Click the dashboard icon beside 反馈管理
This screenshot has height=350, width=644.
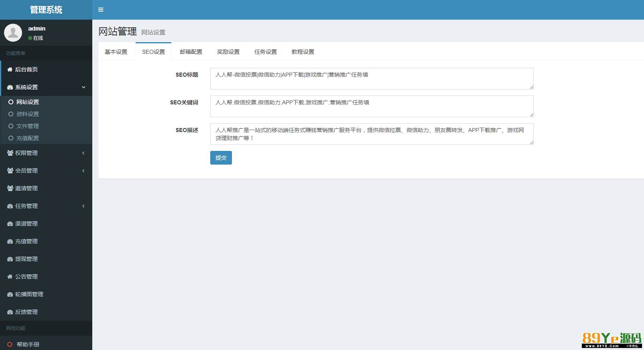coord(10,312)
